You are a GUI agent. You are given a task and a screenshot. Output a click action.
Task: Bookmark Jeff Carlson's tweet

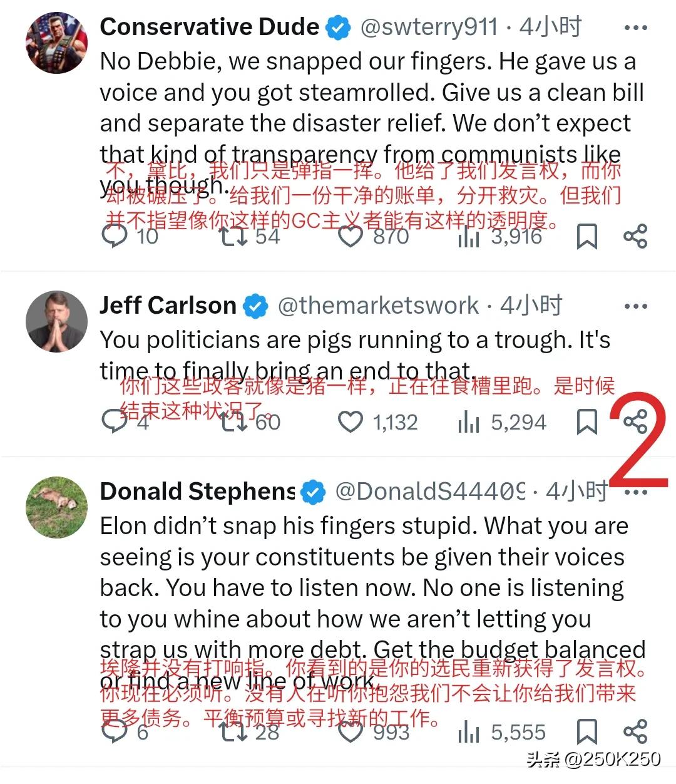[586, 422]
